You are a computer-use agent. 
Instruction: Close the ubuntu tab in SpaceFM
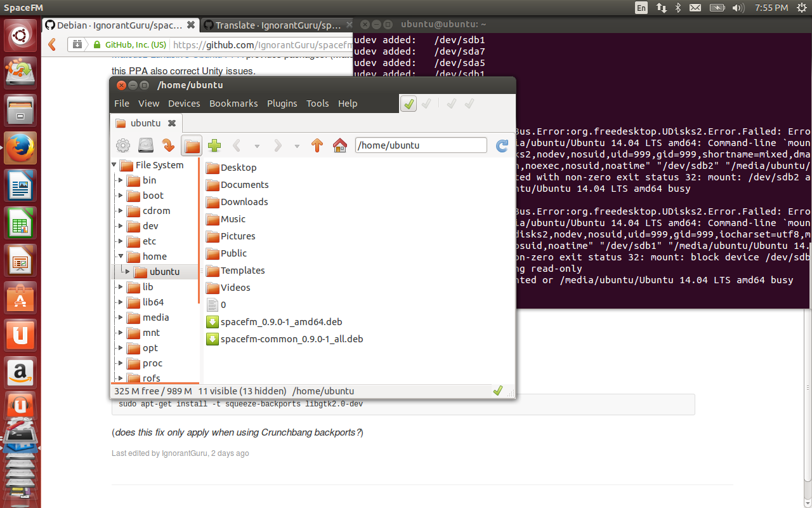pos(171,123)
